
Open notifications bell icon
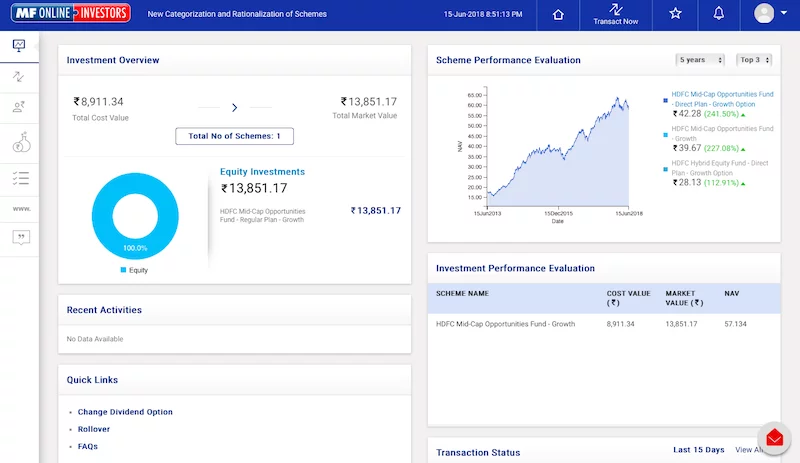tap(718, 14)
